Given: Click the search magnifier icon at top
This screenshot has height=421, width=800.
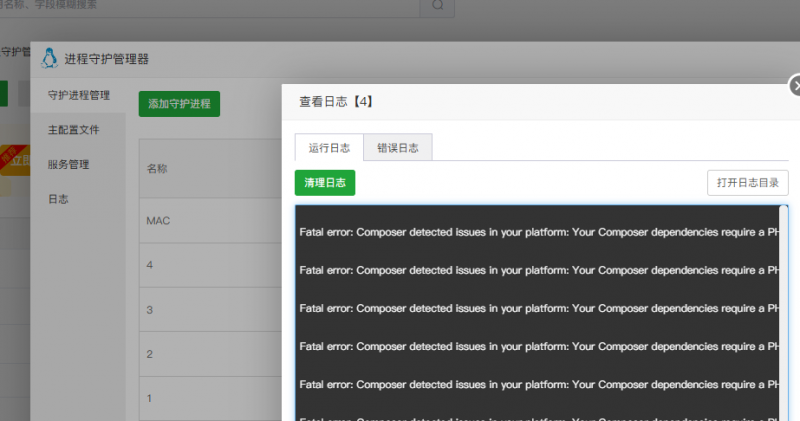Looking at the screenshot, I should pos(438,6).
